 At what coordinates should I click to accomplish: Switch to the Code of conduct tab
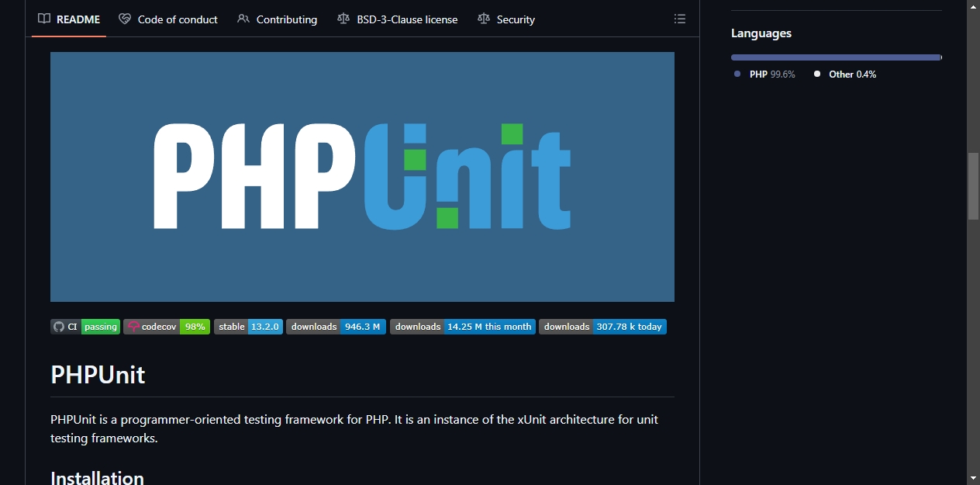pos(168,19)
